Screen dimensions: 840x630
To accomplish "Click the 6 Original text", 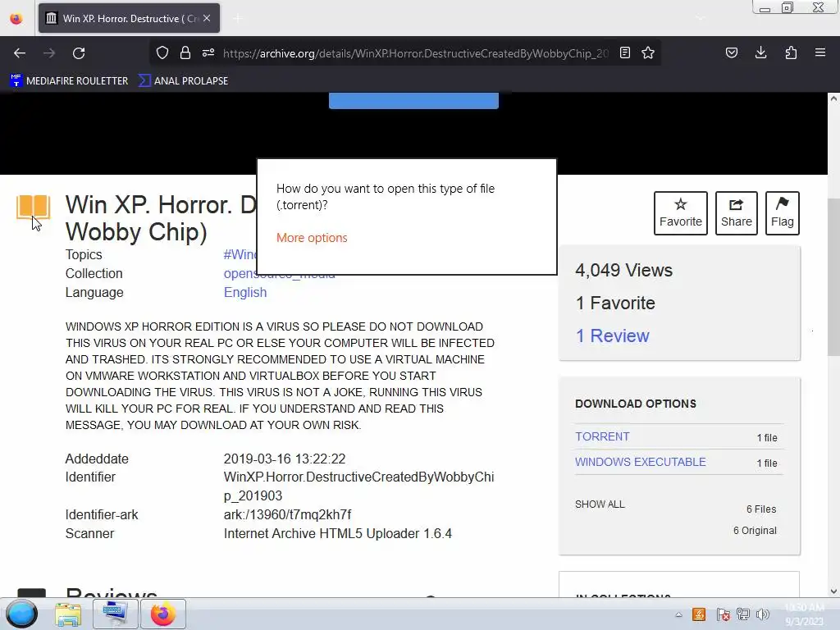I will tap(755, 531).
